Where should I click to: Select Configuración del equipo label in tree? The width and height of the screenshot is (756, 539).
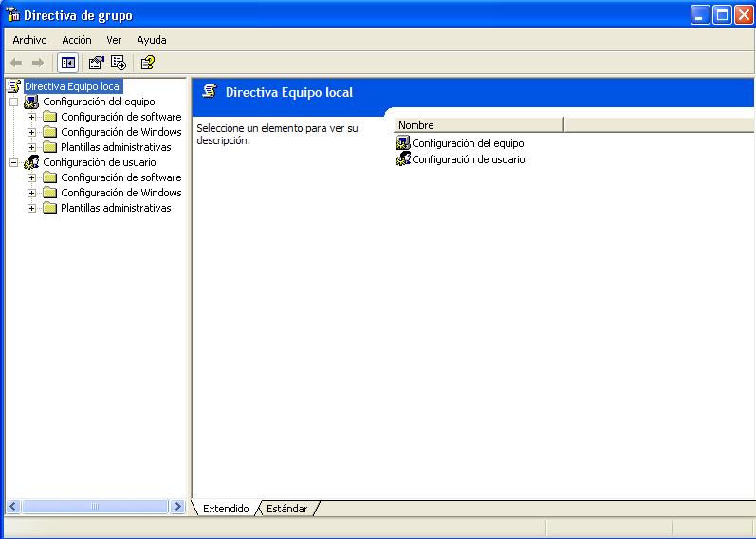(99, 102)
